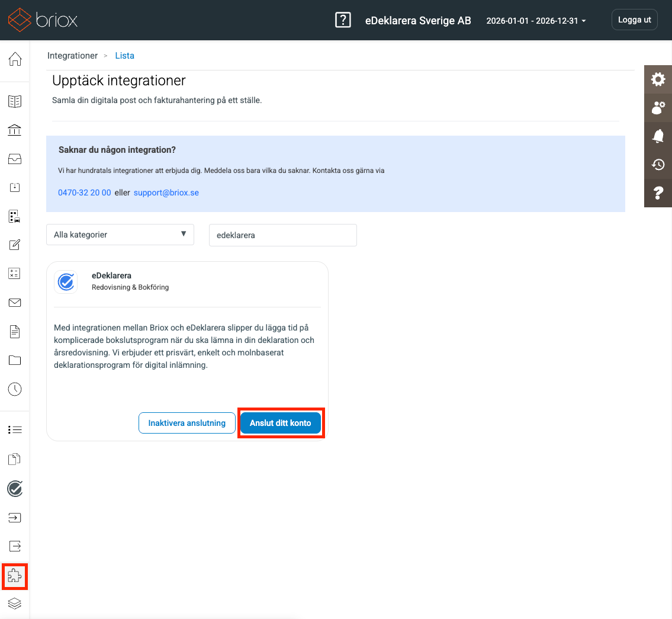Click Inaktivera anslutning button
The width and height of the screenshot is (672, 619).
(x=187, y=423)
